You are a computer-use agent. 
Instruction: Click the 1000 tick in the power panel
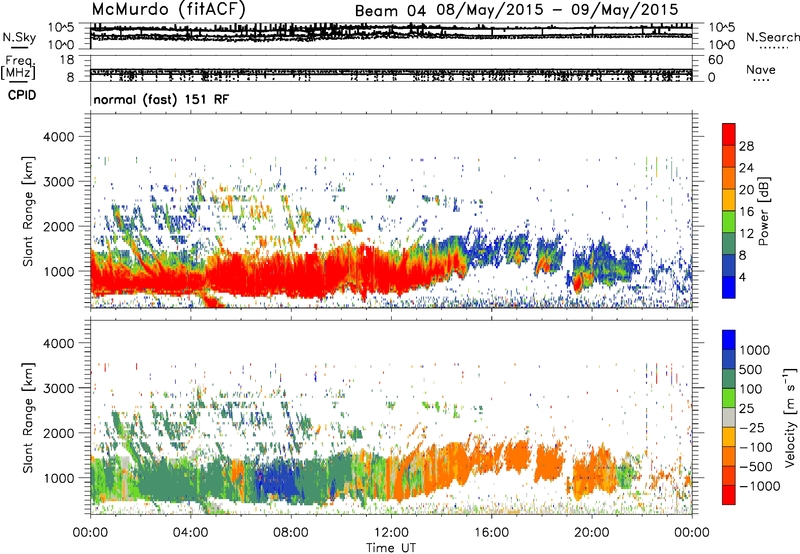pos(60,271)
